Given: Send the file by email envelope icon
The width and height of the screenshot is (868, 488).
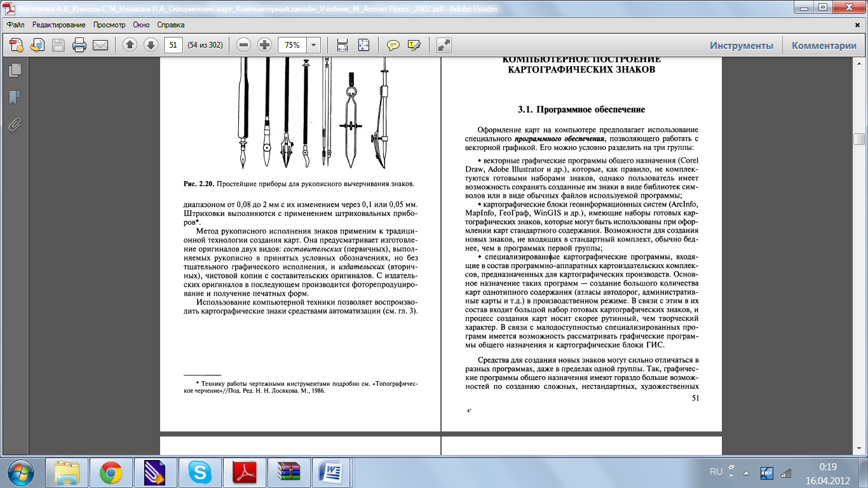Looking at the screenshot, I should (x=100, y=45).
